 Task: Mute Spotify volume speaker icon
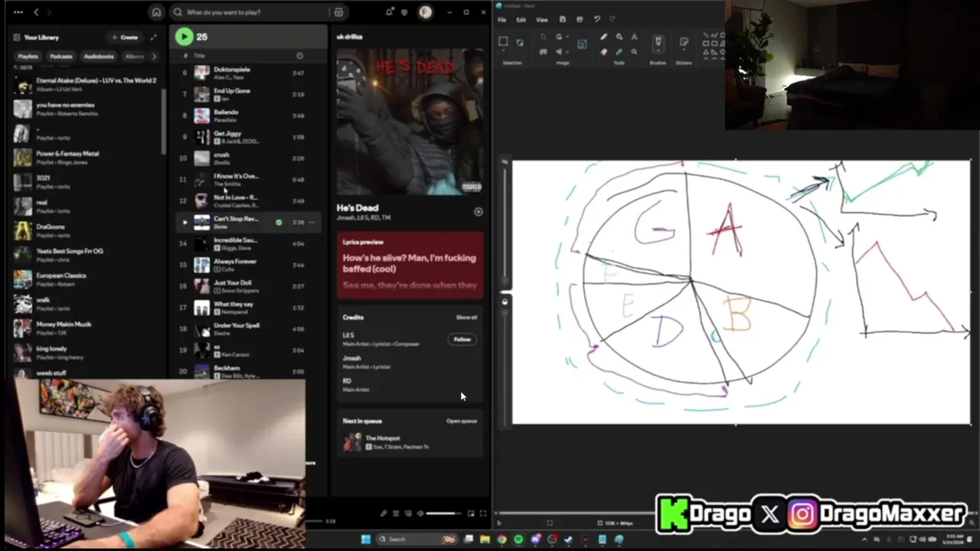coord(420,514)
